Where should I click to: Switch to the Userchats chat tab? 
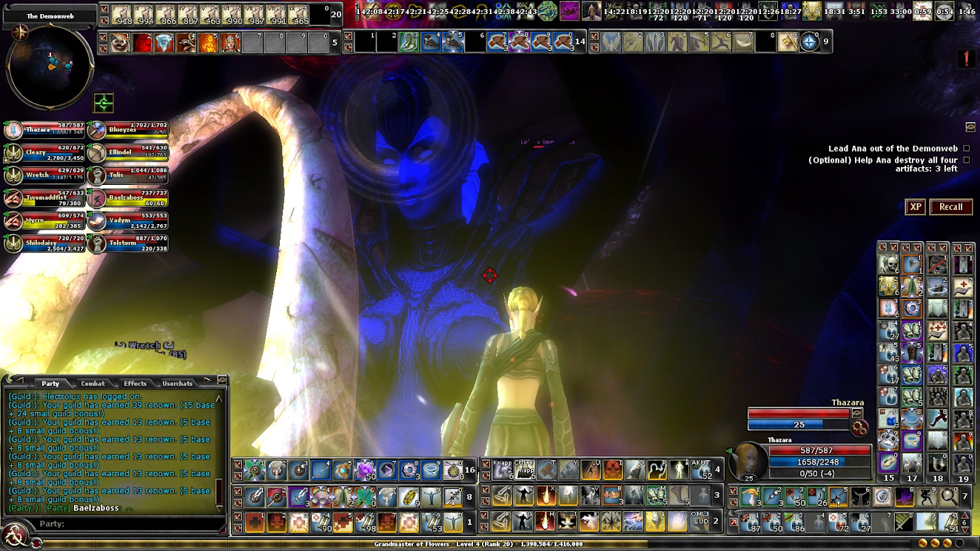pyautogui.click(x=178, y=383)
